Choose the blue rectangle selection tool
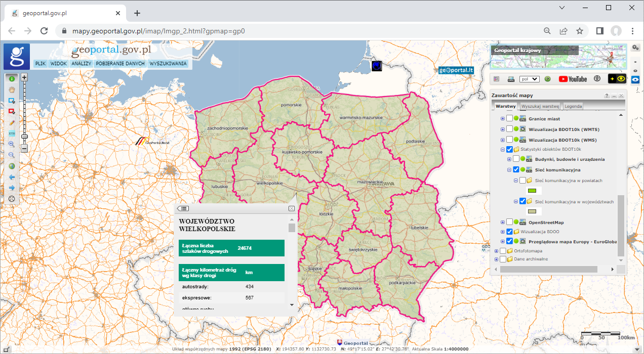This screenshot has height=354, width=644. point(12,101)
